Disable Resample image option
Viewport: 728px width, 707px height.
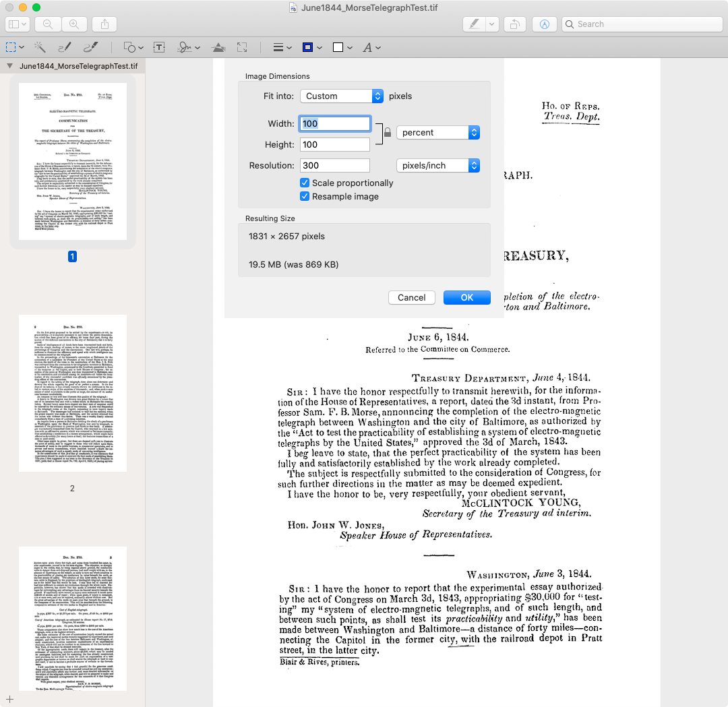point(305,196)
